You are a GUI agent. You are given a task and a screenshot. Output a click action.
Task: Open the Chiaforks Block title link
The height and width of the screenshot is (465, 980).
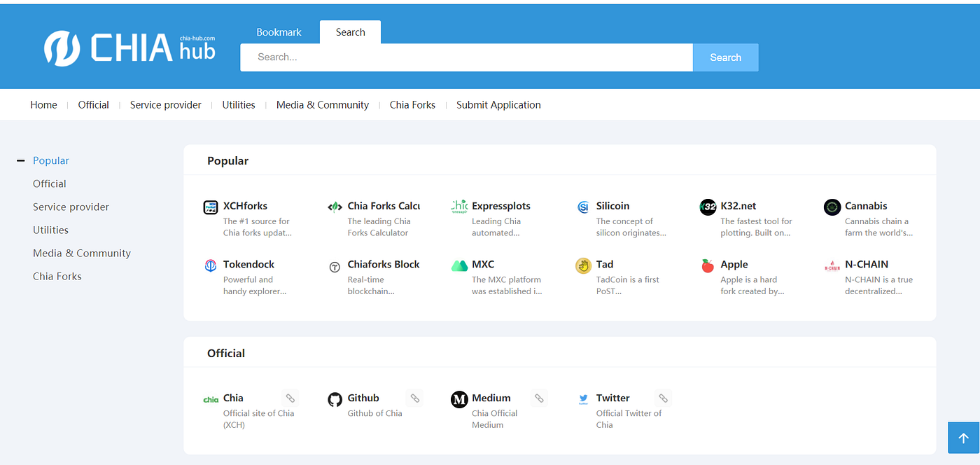(384, 264)
